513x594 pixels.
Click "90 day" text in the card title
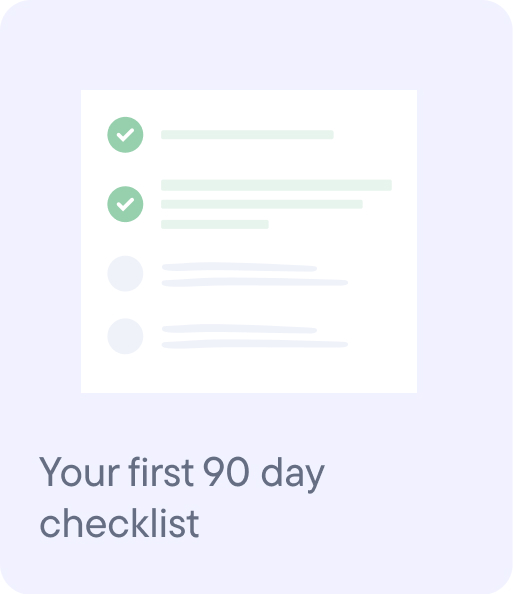click(264, 474)
